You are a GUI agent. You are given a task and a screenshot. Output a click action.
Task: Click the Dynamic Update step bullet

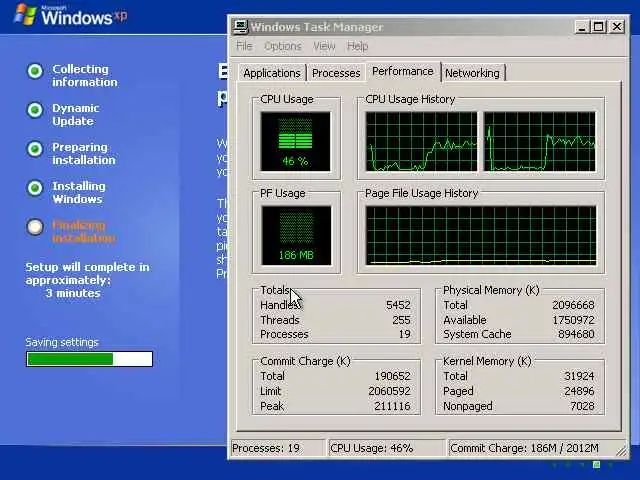(35, 110)
